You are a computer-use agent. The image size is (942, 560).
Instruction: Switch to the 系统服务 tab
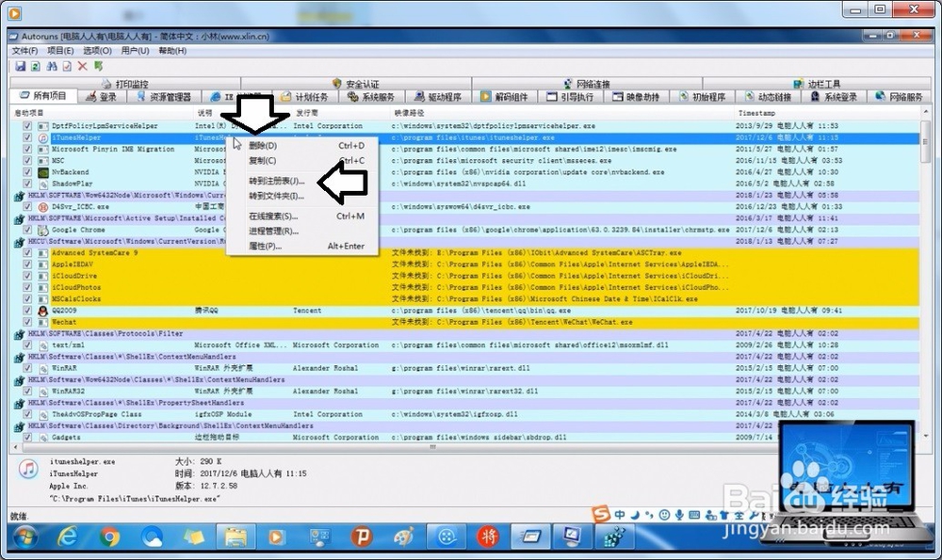(372, 97)
